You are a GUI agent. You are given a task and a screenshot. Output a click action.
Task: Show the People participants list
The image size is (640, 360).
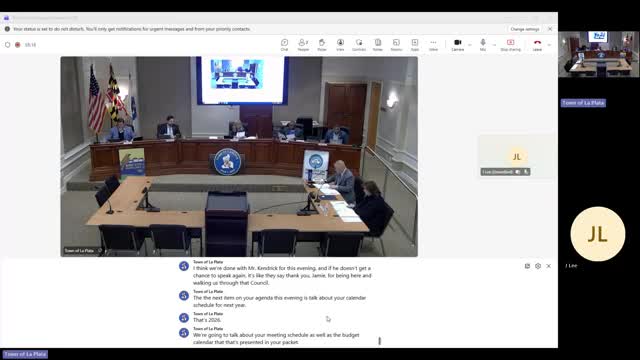303,44
